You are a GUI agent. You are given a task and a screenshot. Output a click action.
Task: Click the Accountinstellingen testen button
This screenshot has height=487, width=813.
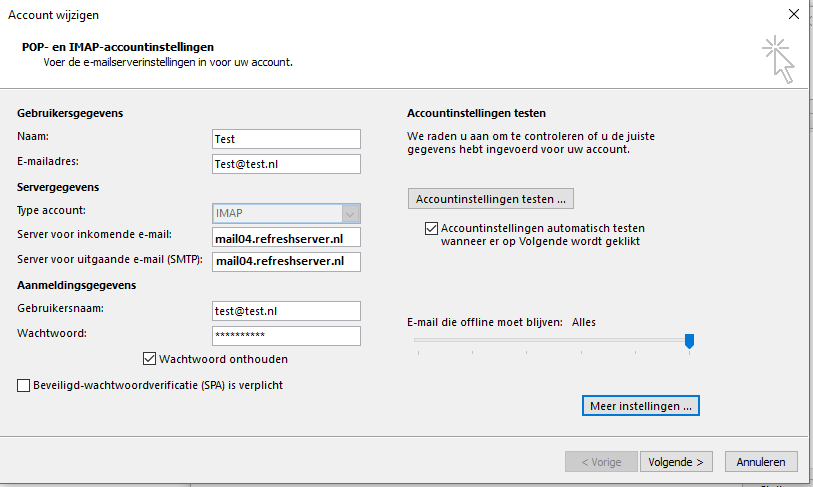(490, 199)
